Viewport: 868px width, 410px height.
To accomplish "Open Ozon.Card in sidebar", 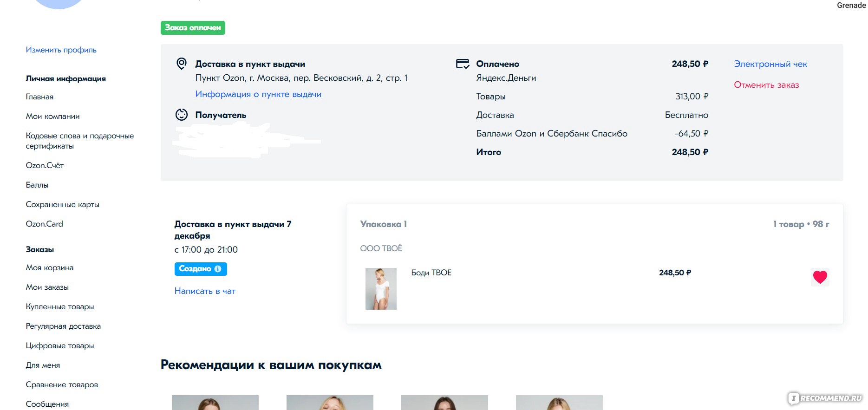I will tap(44, 224).
